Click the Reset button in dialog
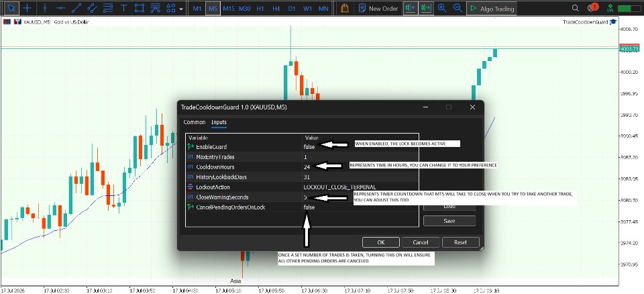The height and width of the screenshot is (294, 644). [460, 242]
